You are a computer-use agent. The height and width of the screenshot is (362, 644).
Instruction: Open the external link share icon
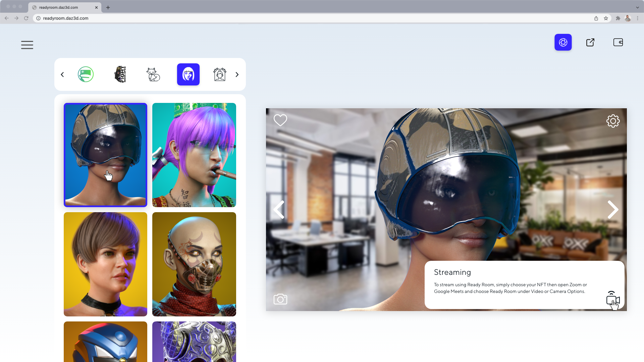590,42
